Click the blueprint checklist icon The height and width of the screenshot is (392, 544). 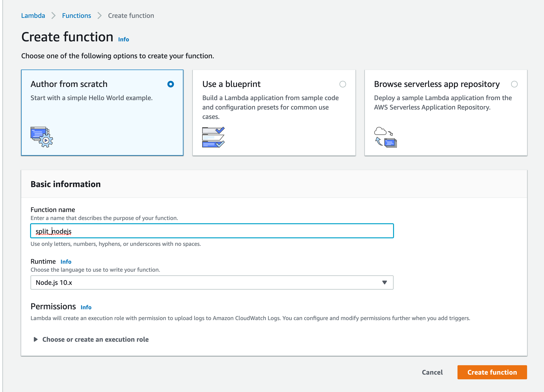click(x=213, y=137)
